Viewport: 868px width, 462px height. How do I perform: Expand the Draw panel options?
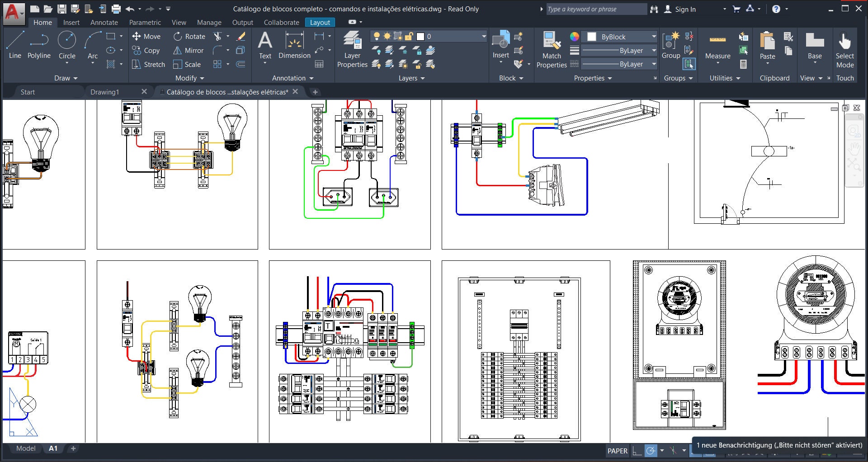click(x=66, y=78)
